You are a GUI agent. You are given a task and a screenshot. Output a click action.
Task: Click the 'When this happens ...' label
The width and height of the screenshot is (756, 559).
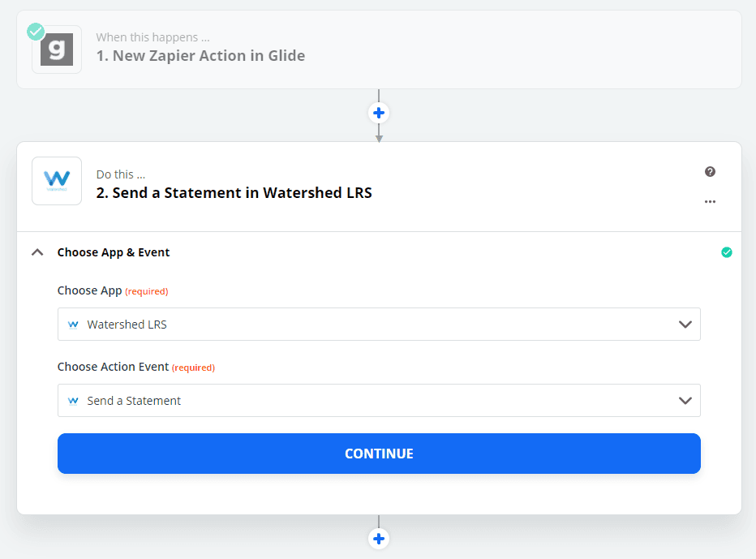[152, 37]
